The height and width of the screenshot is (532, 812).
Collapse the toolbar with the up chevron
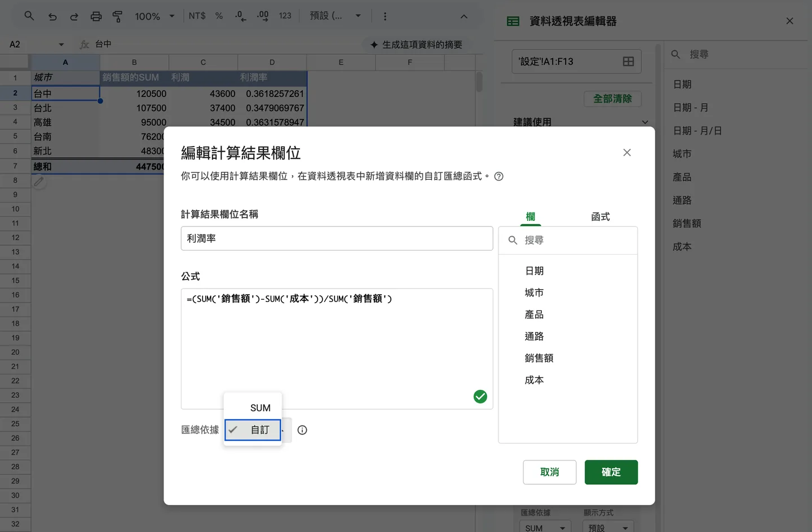pos(464,16)
